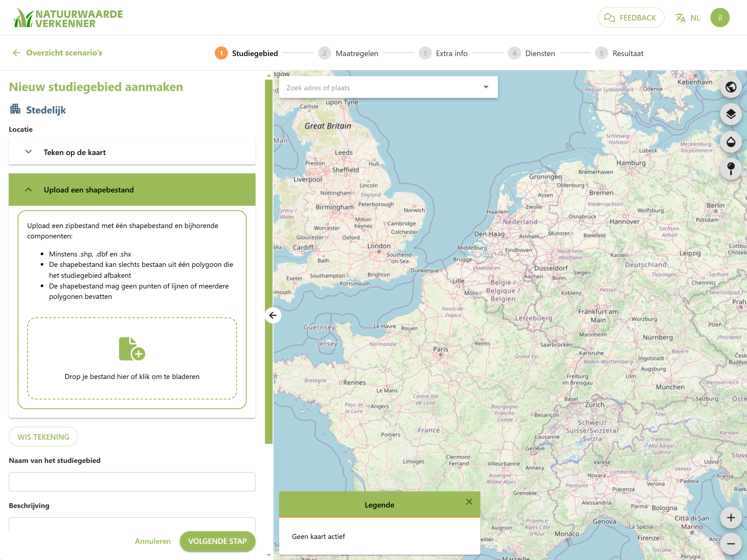Click the Stedelijk building icon
This screenshot has height=560, width=747.
[15, 109]
